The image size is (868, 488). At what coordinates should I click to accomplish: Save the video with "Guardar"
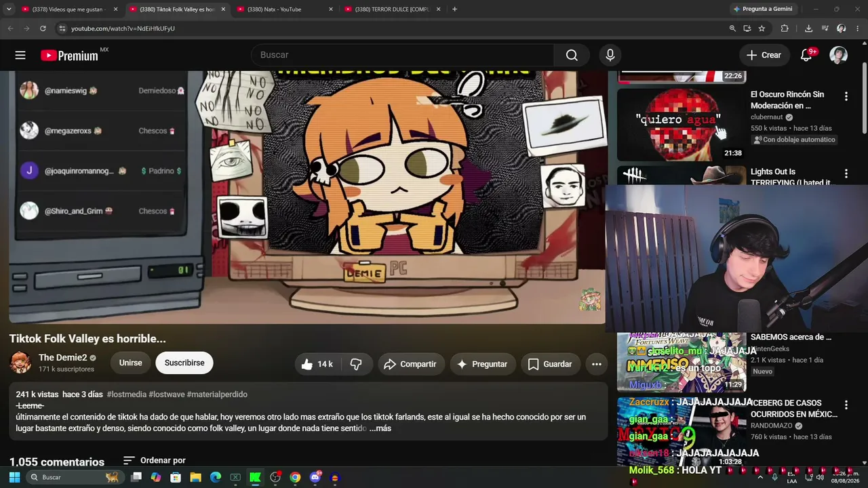pyautogui.click(x=550, y=364)
